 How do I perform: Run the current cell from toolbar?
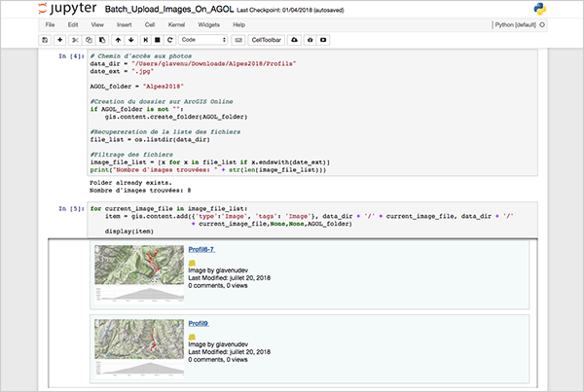tap(145, 40)
